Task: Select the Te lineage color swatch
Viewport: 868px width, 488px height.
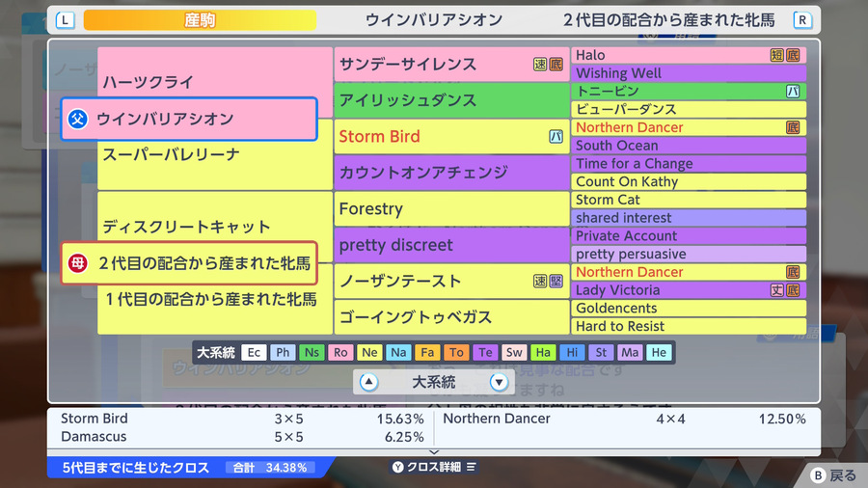Action: [485, 352]
